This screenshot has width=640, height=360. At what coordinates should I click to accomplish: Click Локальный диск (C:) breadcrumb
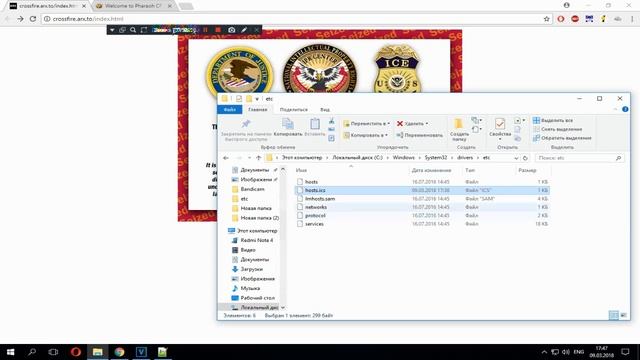coord(357,158)
